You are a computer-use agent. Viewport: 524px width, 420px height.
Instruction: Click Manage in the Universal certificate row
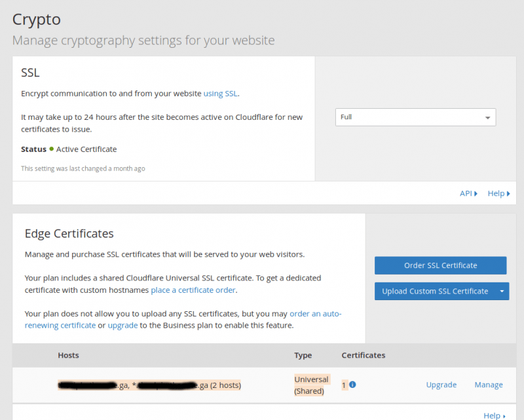click(489, 385)
